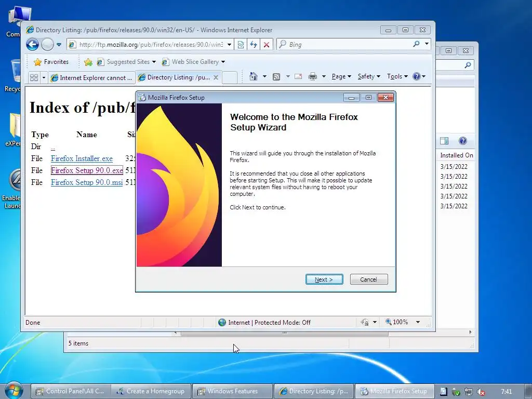This screenshot has height=399, width=532.
Task: Open zoom level 100% control
Action: [x=396, y=322]
